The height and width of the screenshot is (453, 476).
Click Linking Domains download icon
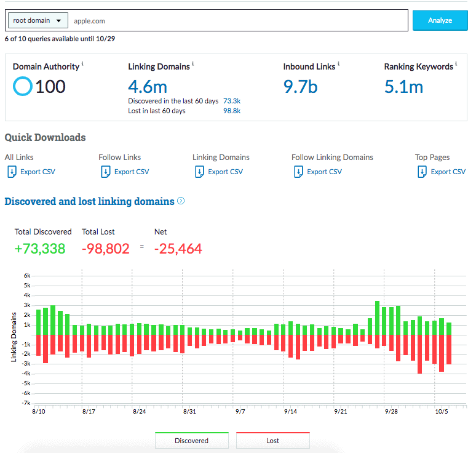tap(199, 172)
